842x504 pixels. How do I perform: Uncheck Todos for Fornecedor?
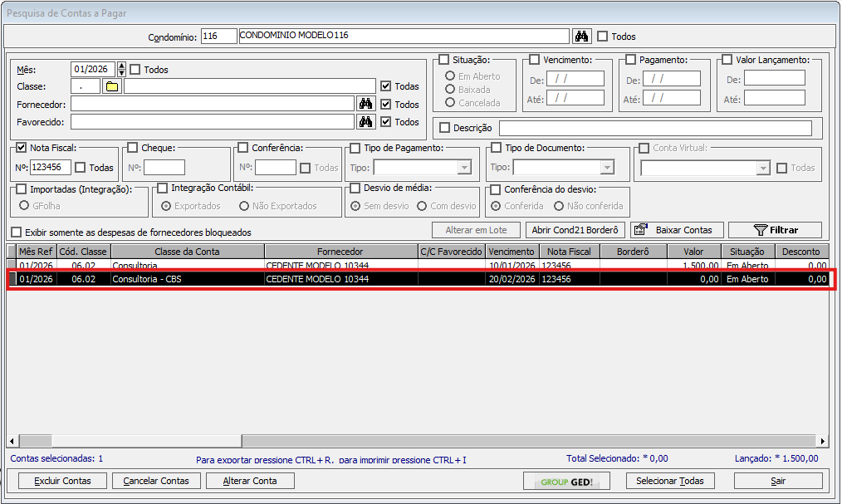[385, 104]
